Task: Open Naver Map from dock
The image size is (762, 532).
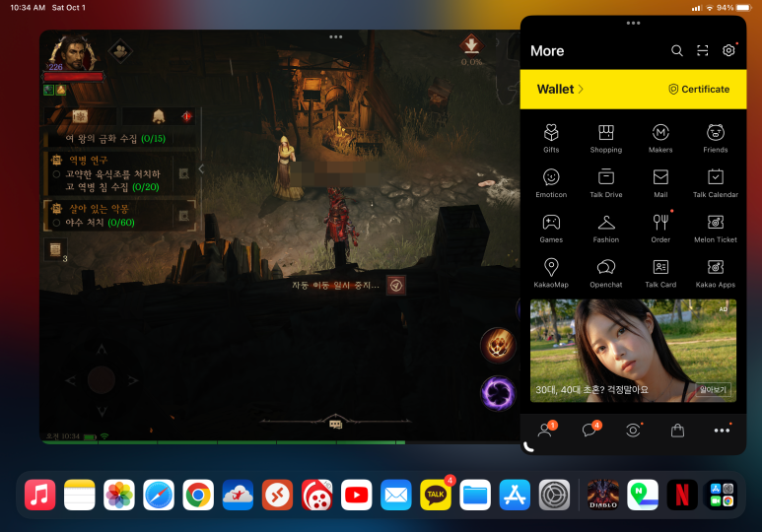Action: pyautogui.click(x=643, y=495)
